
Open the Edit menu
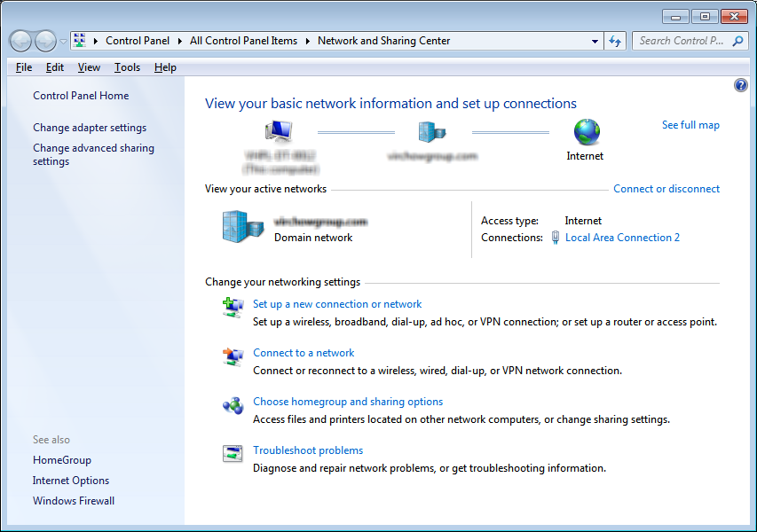54,67
